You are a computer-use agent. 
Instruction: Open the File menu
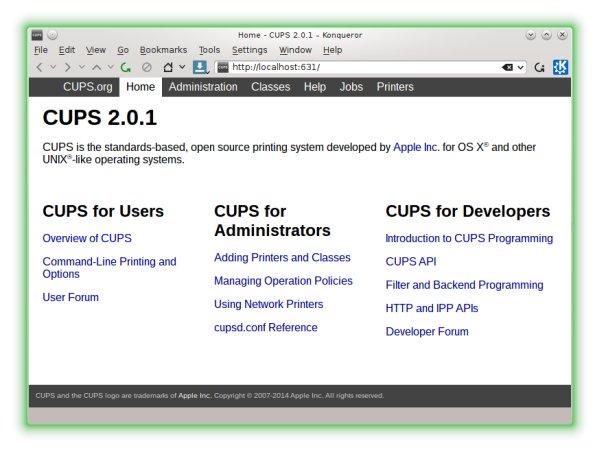41,50
